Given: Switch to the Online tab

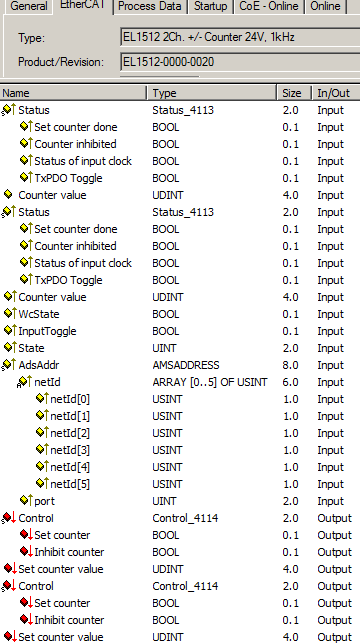Looking at the screenshot, I should pos(326,7).
